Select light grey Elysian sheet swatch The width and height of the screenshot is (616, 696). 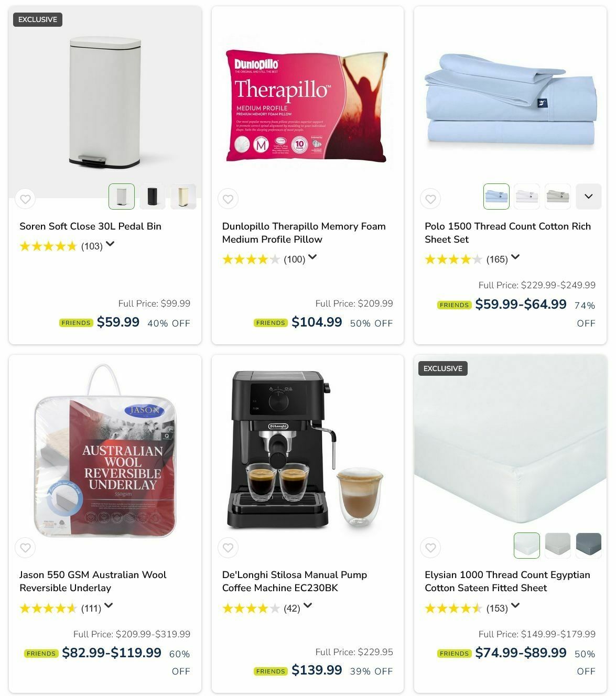558,546
